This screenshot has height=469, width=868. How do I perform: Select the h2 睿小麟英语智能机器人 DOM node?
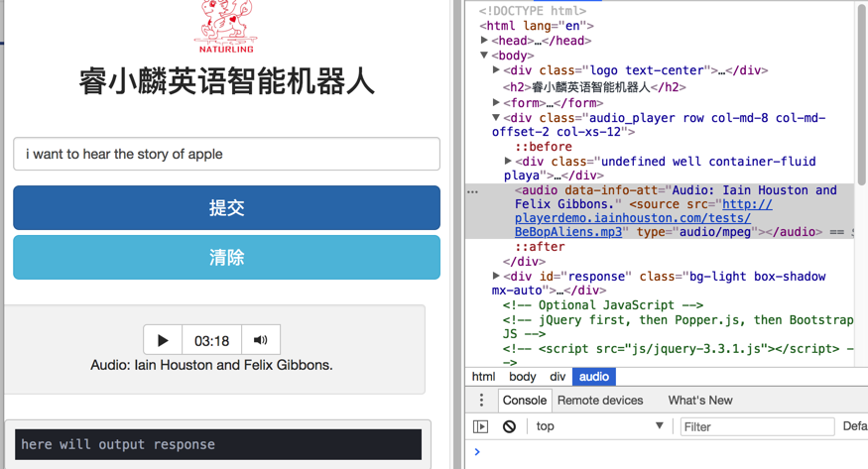(594, 87)
